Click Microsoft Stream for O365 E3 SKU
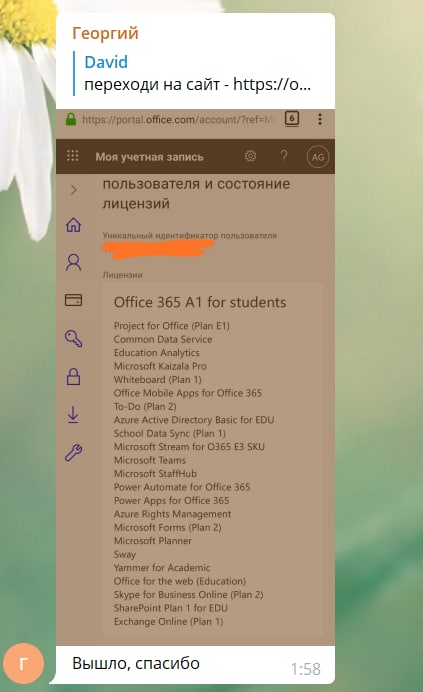The image size is (423, 692). point(189,447)
